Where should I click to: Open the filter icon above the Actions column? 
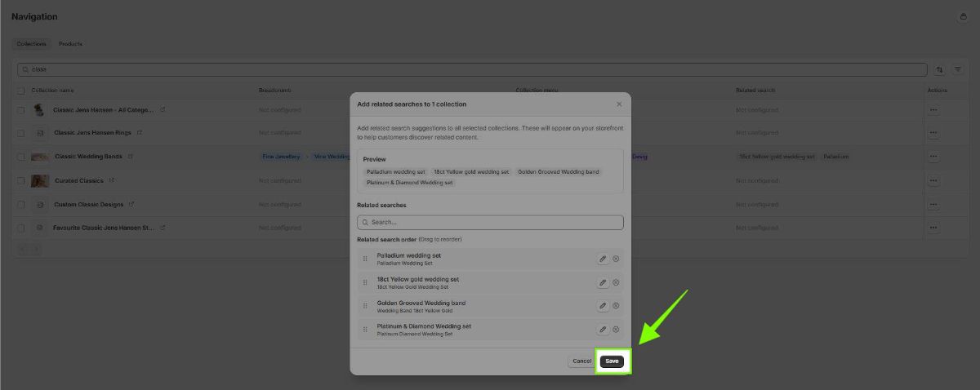[958, 70]
